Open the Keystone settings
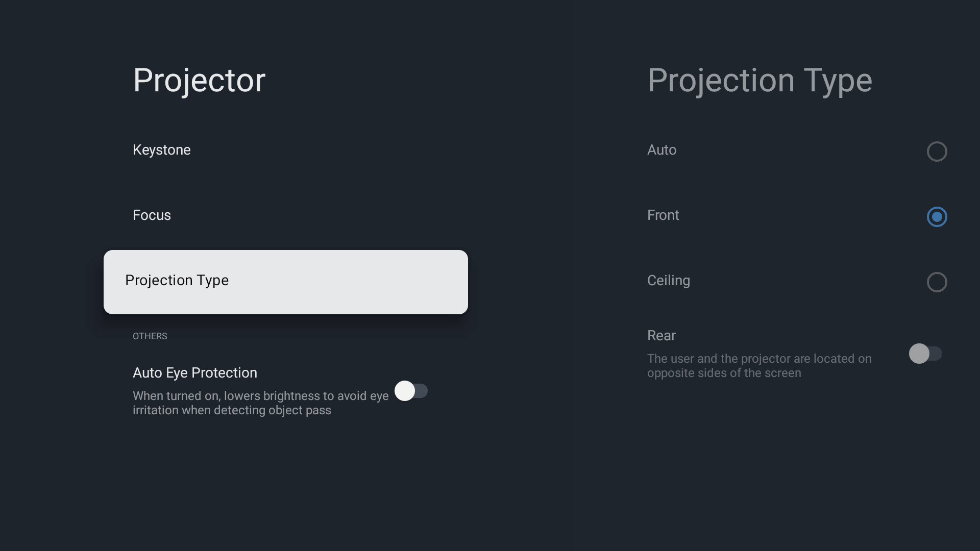This screenshot has width=980, height=551. click(x=161, y=150)
